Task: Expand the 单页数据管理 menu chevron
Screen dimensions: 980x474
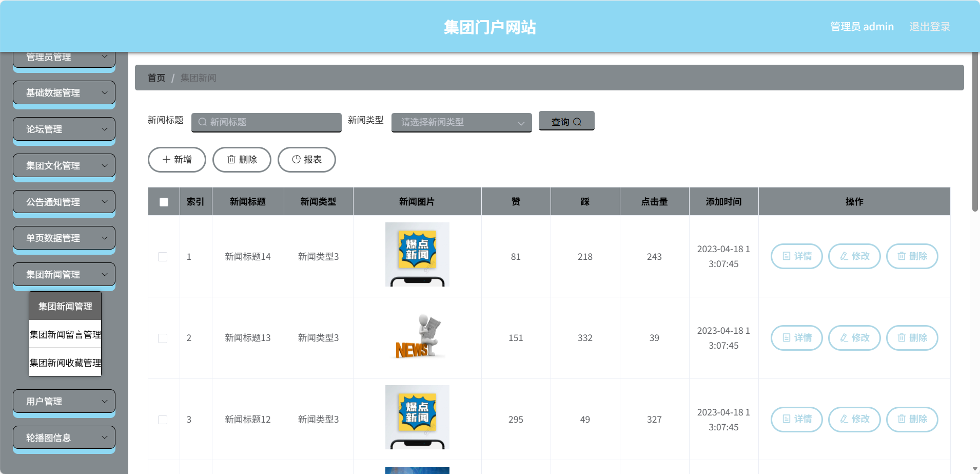Action: point(105,238)
